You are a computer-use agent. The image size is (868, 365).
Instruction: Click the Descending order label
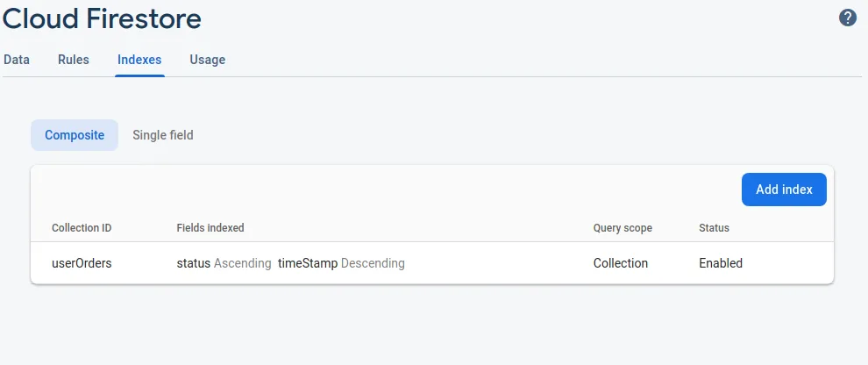pos(373,263)
